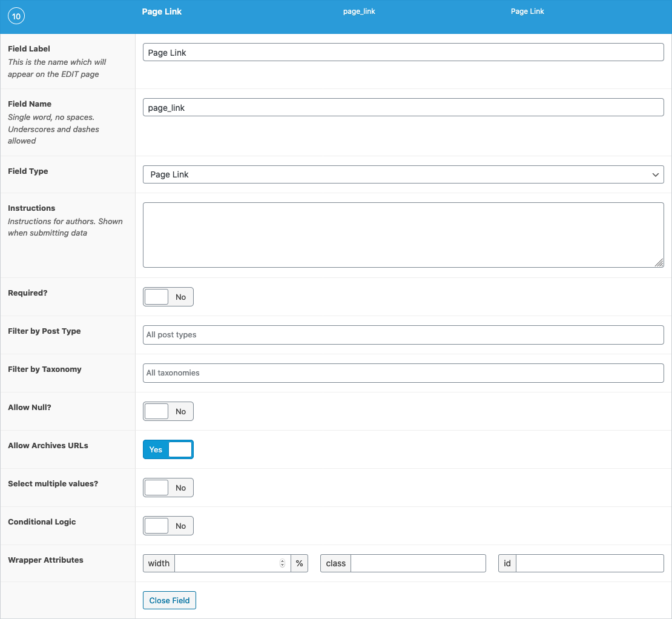Screen dimensions: 672x619
Task: Enable Conditional Logic toggle
Action: coord(168,526)
